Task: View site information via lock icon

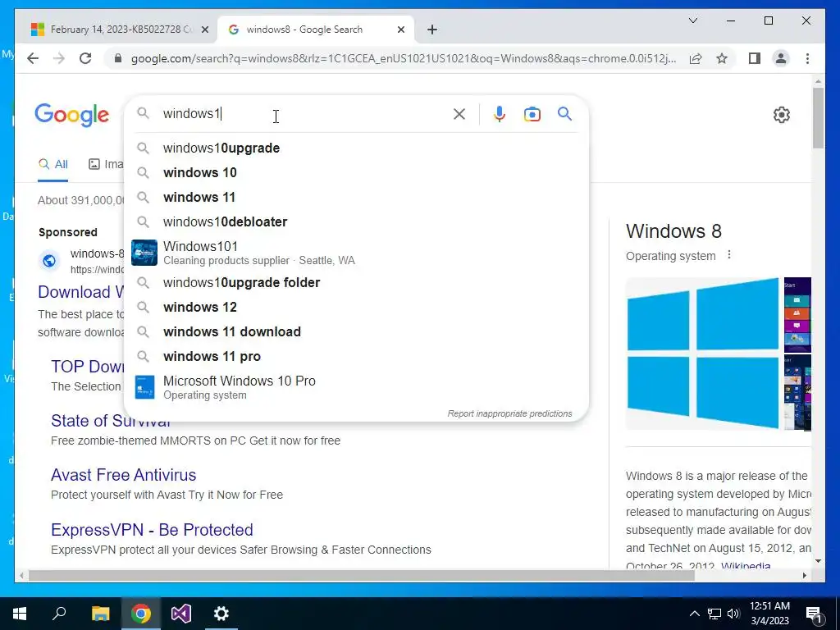Action: 118,58
